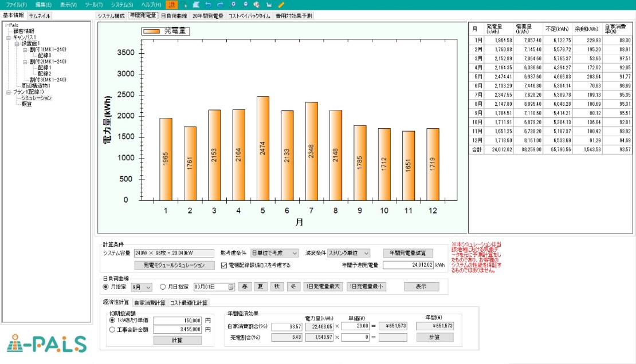
Task: Click the orange simulation toolbar icon
Action: [172, 5]
